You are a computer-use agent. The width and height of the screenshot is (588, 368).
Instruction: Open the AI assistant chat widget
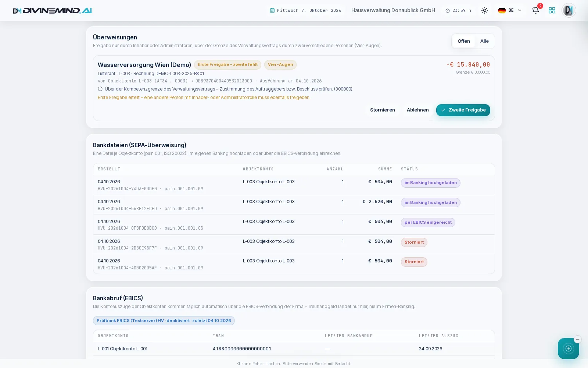click(569, 348)
